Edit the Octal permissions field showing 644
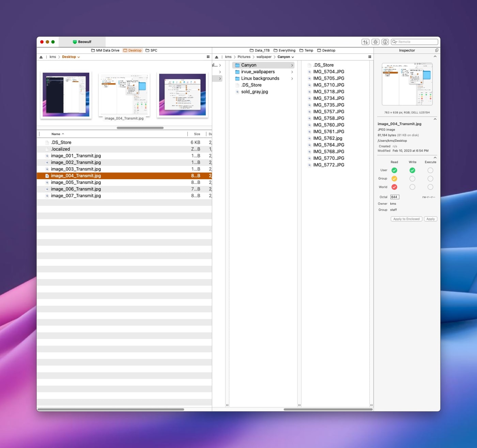Screen dimensions: 477x448 click(x=394, y=197)
